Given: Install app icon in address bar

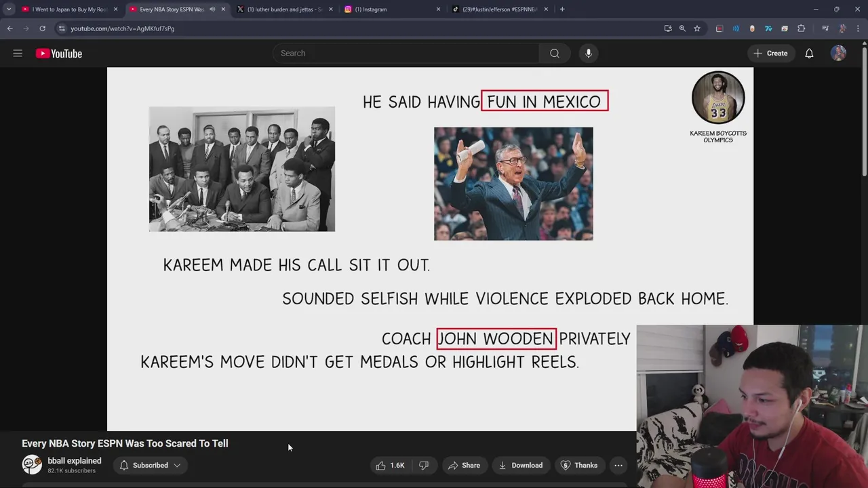Looking at the screenshot, I should click(668, 28).
